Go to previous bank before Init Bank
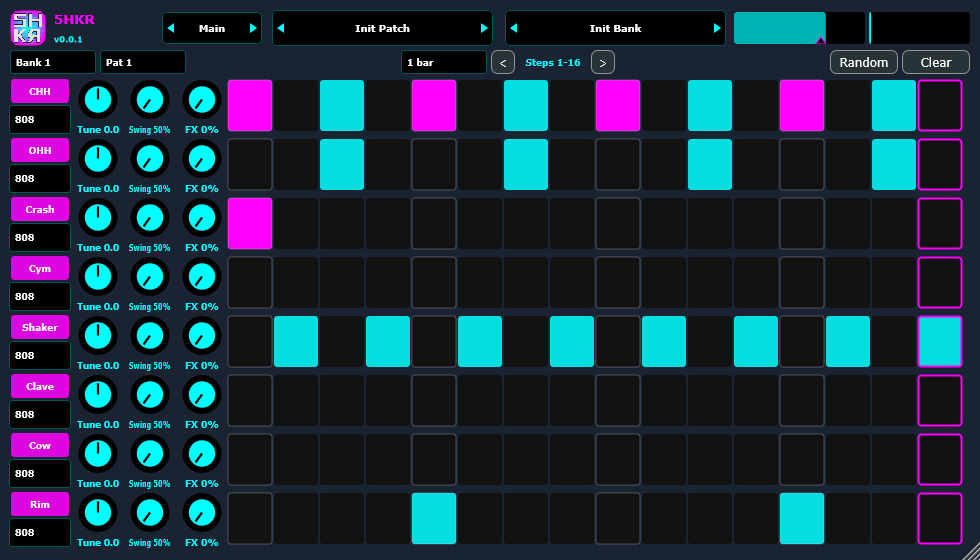The image size is (980, 560). (x=514, y=28)
